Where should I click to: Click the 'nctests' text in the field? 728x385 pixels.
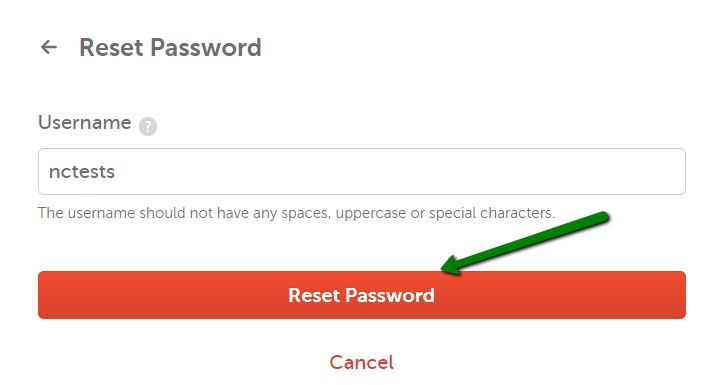(x=82, y=172)
